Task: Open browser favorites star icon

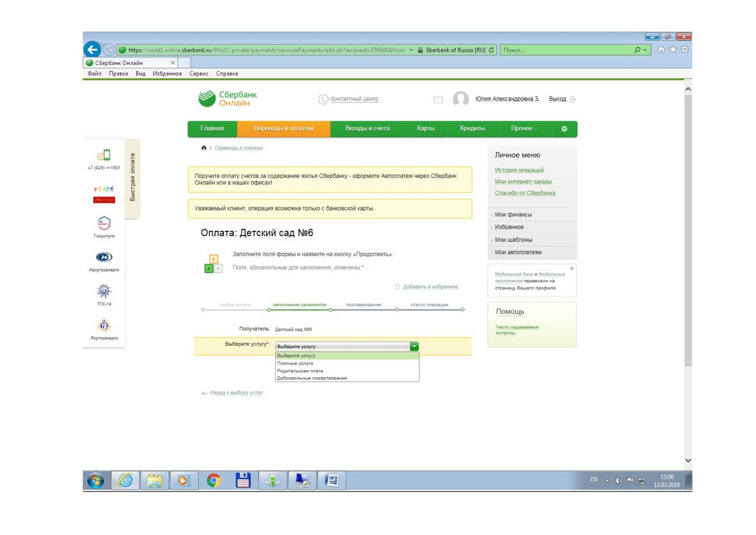Action: click(x=673, y=50)
